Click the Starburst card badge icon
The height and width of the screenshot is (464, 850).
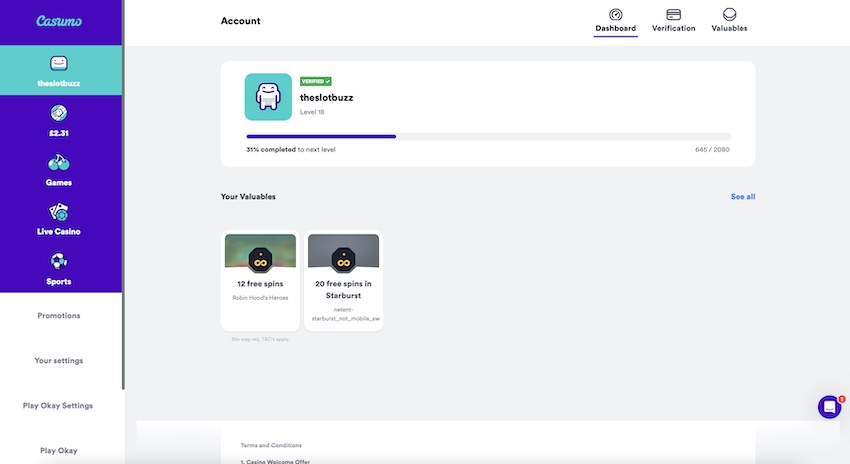click(x=343, y=259)
